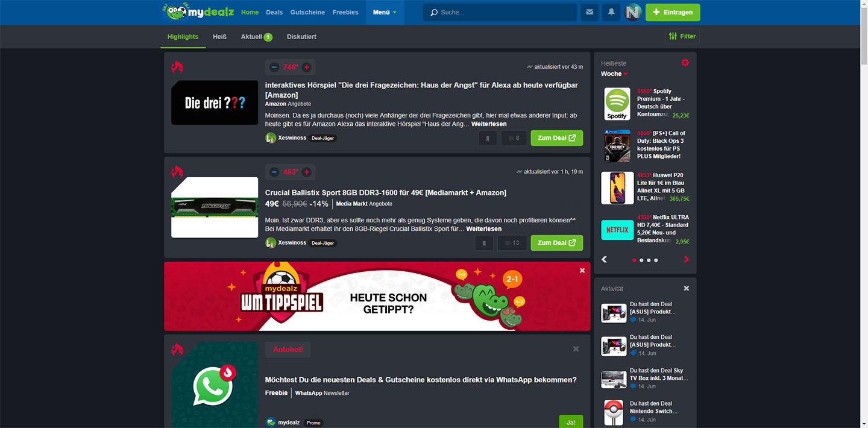Switch to the Heiß tab
Viewport: 868px width, 428px height.
(x=219, y=36)
